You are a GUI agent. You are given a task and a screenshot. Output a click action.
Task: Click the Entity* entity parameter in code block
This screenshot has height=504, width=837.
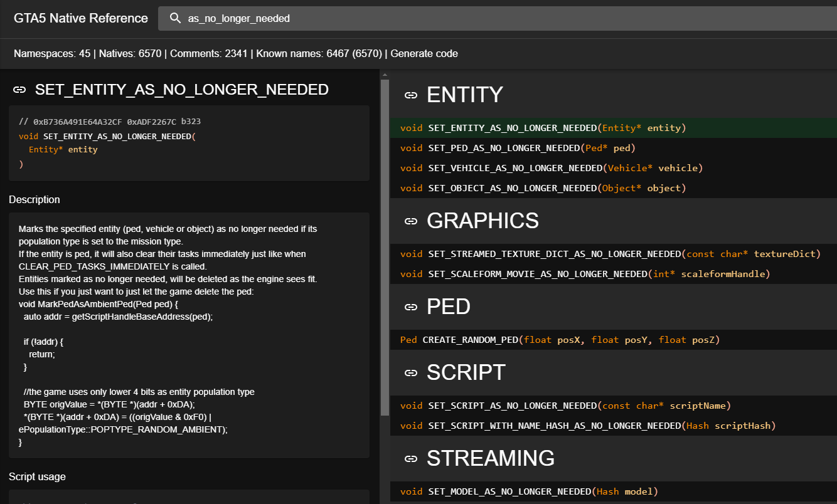click(63, 150)
